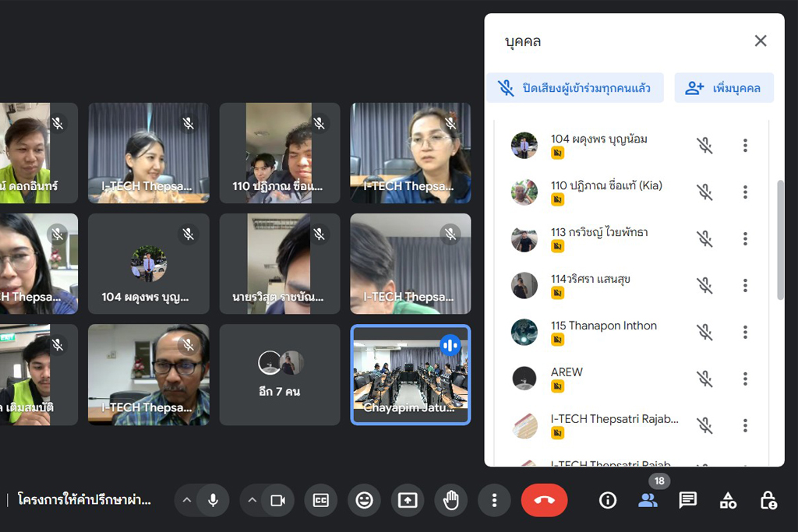The image size is (798, 532).
Task: Mute 104 ผดุงพร บุญน้อม microphone icon
Action: pos(704,146)
